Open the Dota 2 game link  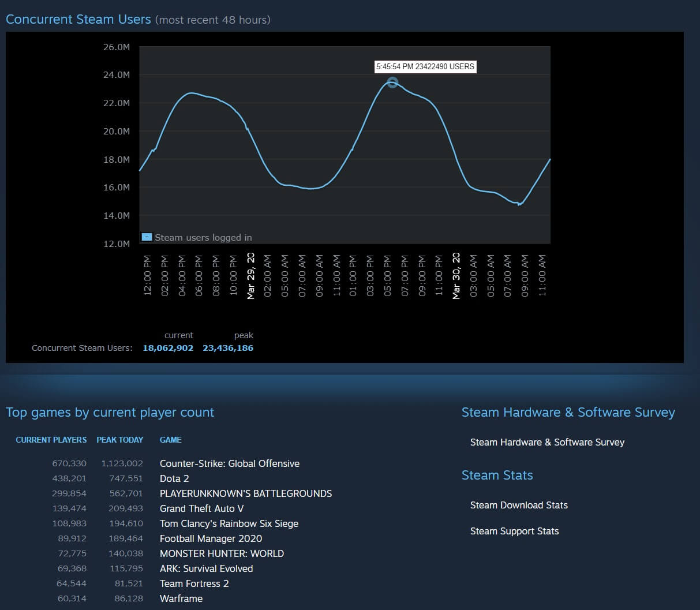pyautogui.click(x=174, y=478)
